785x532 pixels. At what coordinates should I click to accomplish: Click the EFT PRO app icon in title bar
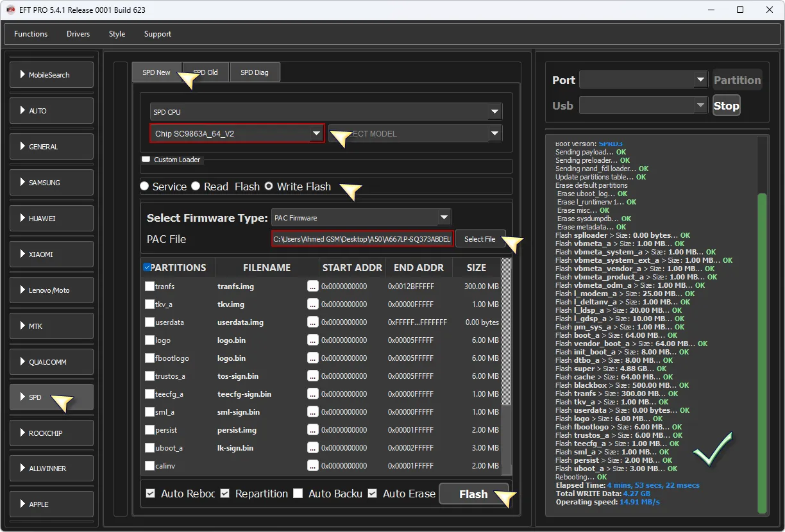[10, 10]
